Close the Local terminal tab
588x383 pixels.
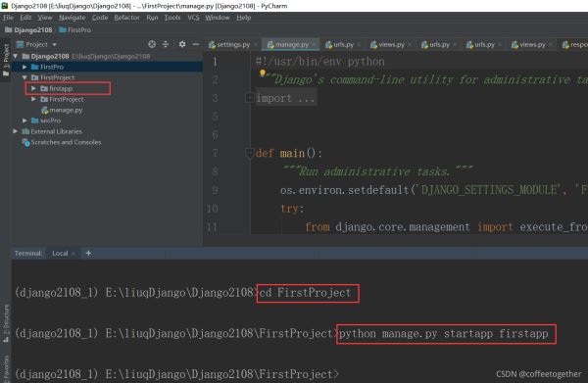tap(73, 254)
